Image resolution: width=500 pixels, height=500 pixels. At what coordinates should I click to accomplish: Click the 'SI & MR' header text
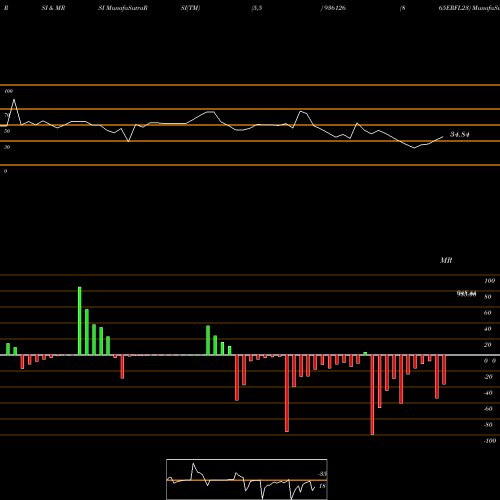(53, 8)
